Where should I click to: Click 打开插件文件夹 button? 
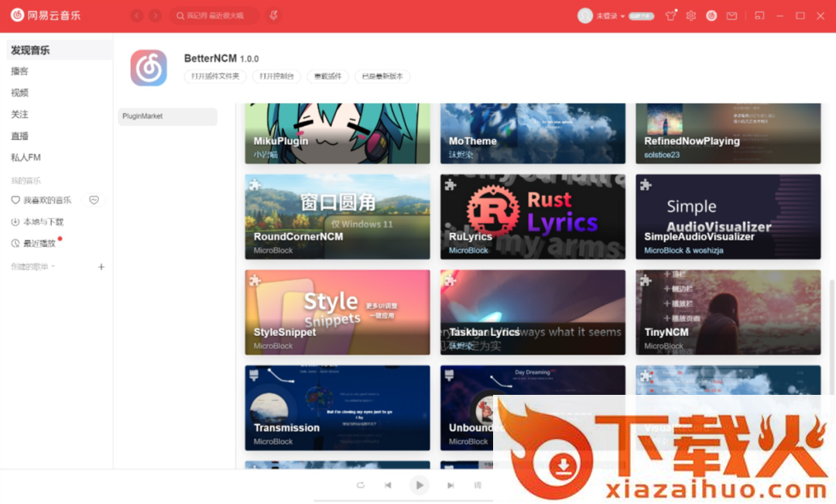click(x=215, y=77)
